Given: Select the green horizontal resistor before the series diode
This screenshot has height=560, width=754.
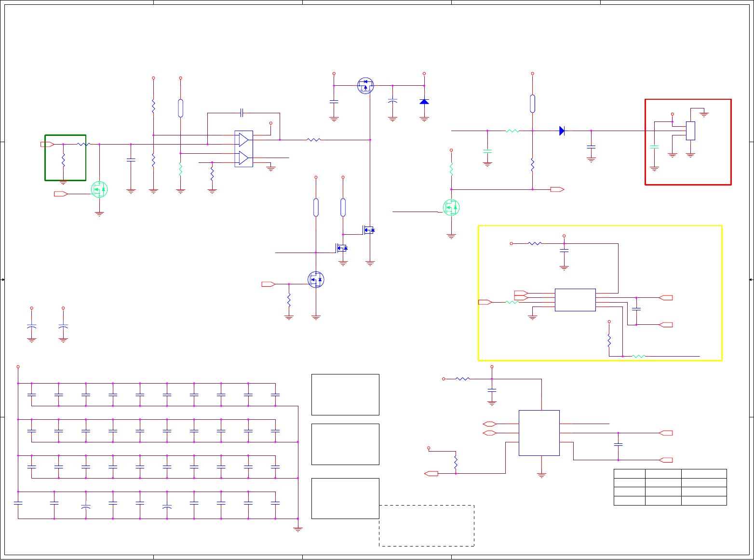Looking at the screenshot, I should 512,131.
